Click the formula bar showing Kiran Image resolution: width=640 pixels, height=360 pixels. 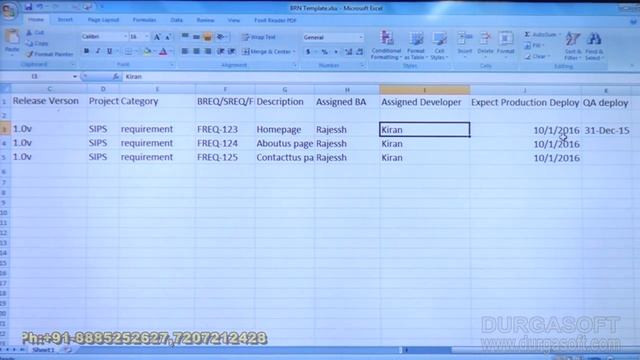coord(380,76)
